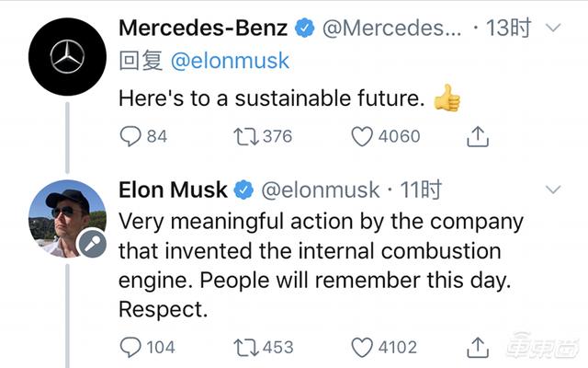Click the Mercedes-Benz verified badge
The width and height of the screenshot is (588, 368).
304,29
